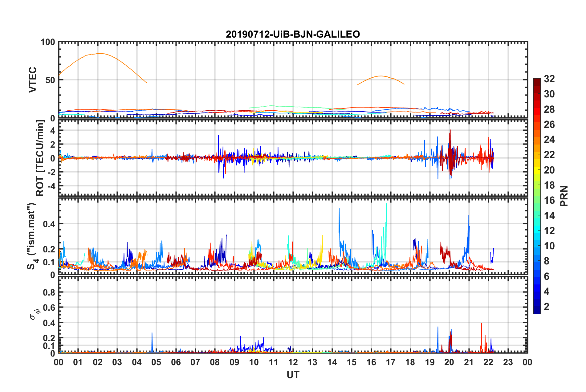Click the 18 label on the PRN colorbar

(x=549, y=185)
